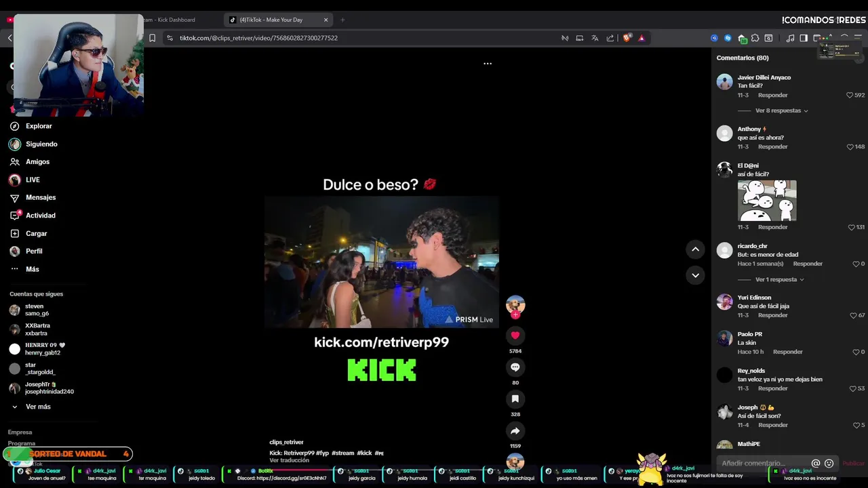
Task: Open a new browser tab
Action: pos(342,20)
